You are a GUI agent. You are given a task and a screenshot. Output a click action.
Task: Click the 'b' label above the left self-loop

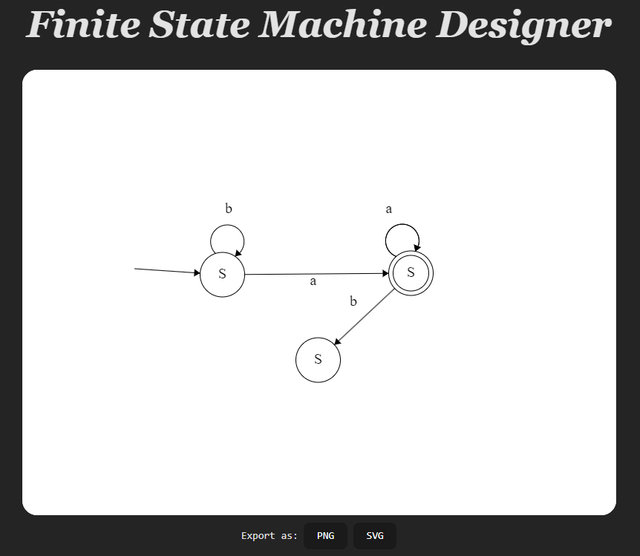click(x=229, y=208)
